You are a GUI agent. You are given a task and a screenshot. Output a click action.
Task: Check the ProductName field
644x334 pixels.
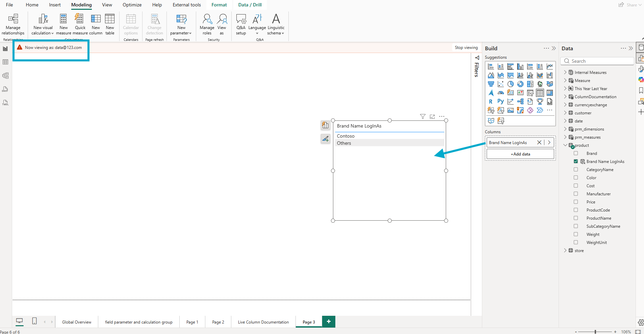pos(576,218)
